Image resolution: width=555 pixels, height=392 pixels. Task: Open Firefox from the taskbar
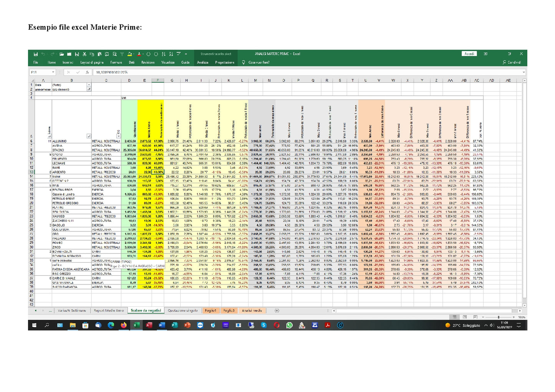pos(124,325)
